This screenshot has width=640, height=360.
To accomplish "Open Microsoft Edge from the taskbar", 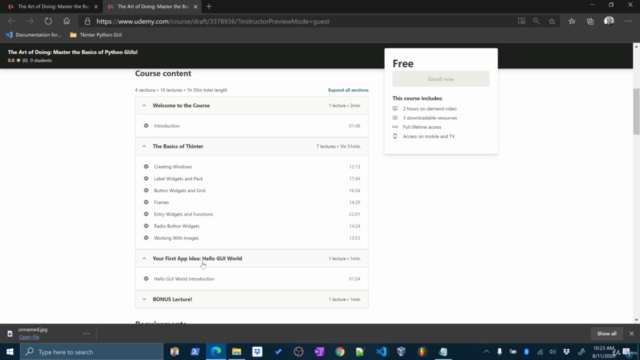I will [216, 352].
